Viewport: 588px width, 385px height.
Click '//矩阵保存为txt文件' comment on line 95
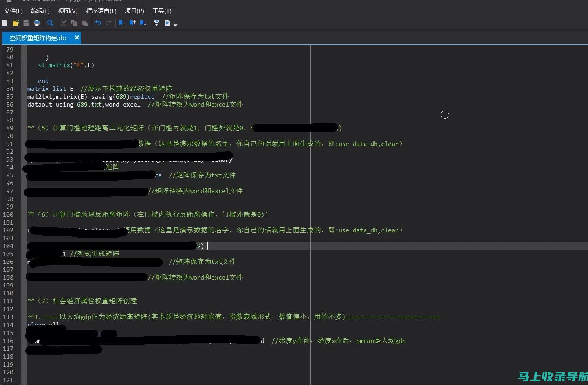point(202,175)
